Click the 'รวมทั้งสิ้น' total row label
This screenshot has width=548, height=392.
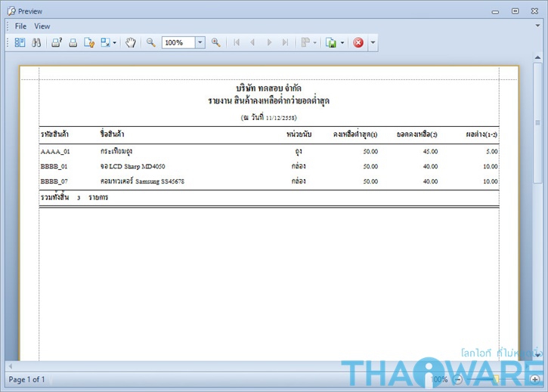coord(55,197)
